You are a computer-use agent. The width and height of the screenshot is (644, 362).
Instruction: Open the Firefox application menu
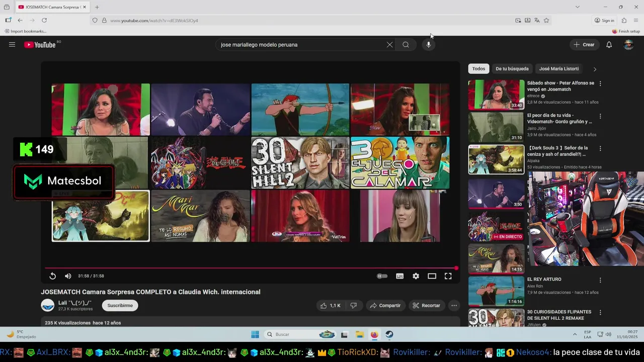[x=636, y=20]
